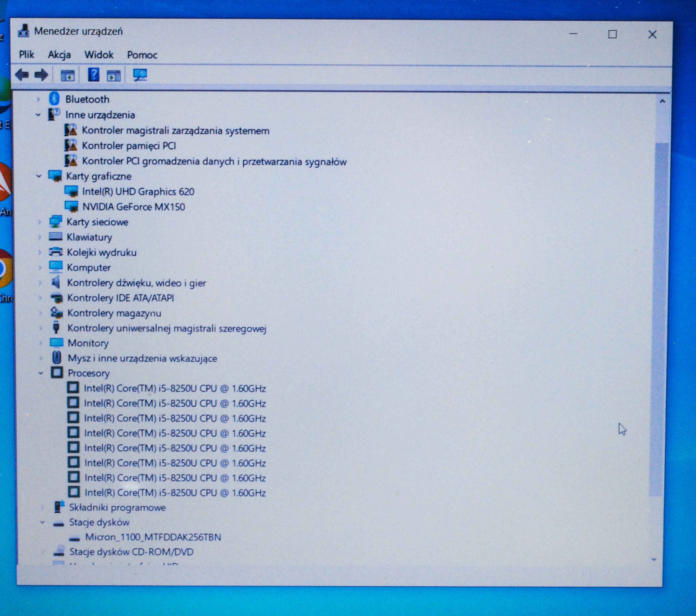Click the Karty sieciowe network icon
The height and width of the screenshot is (616, 696).
coord(56,221)
